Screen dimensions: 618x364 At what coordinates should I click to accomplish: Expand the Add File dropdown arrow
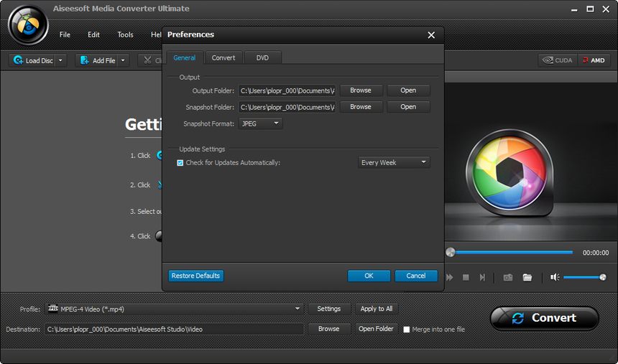click(x=123, y=60)
